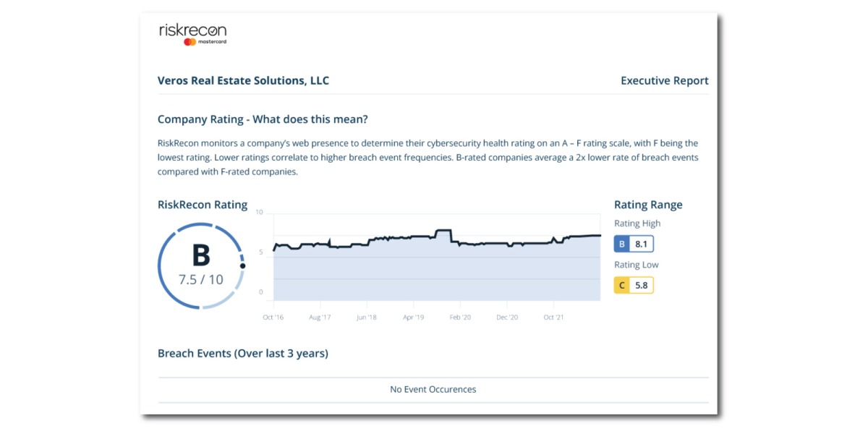This screenshot has width=868, height=434.
Task: Click the large B grade in the gauge
Action: 200,255
